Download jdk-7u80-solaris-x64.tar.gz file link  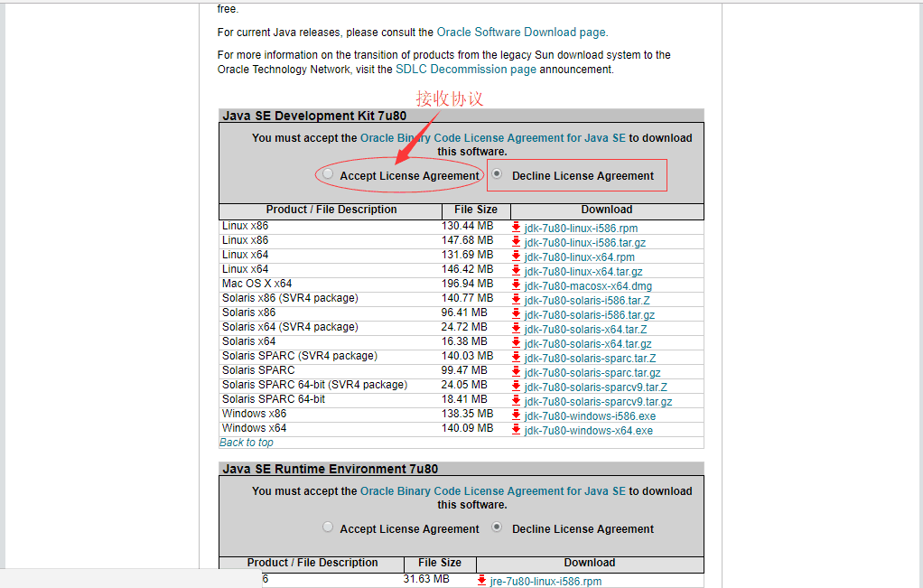tap(588, 343)
